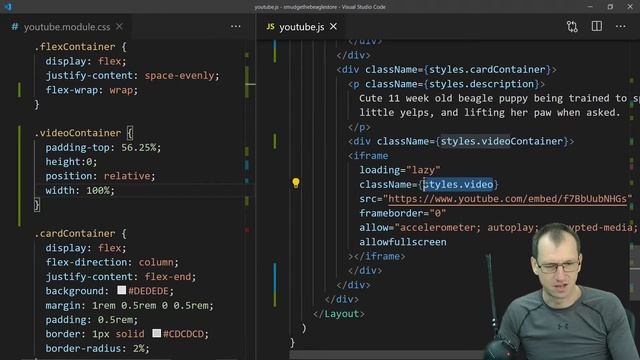The image size is (640, 360).
Task: Click the closing Layout tag
Action: pos(339,314)
